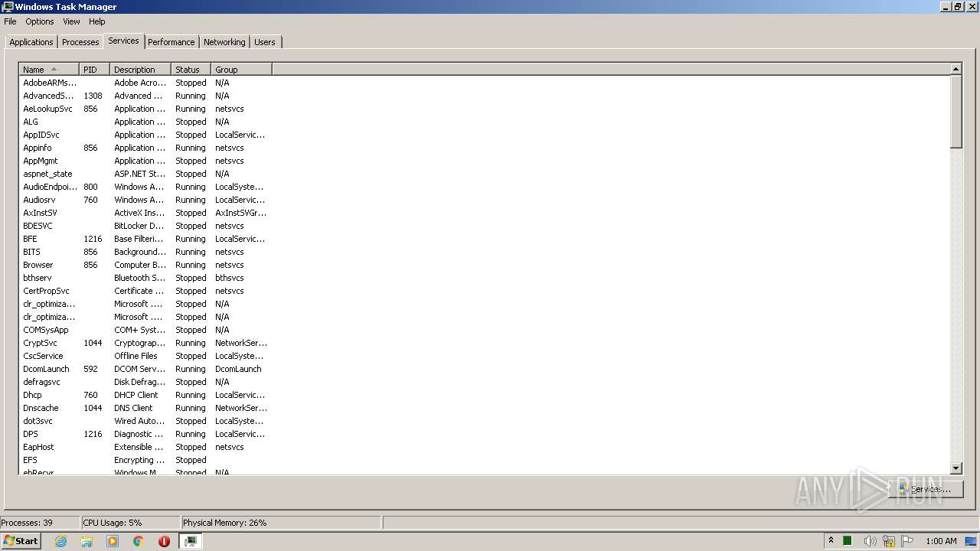Click the 1:00 AM system clock
This screenshot has width=980, height=551.
[x=941, y=541]
